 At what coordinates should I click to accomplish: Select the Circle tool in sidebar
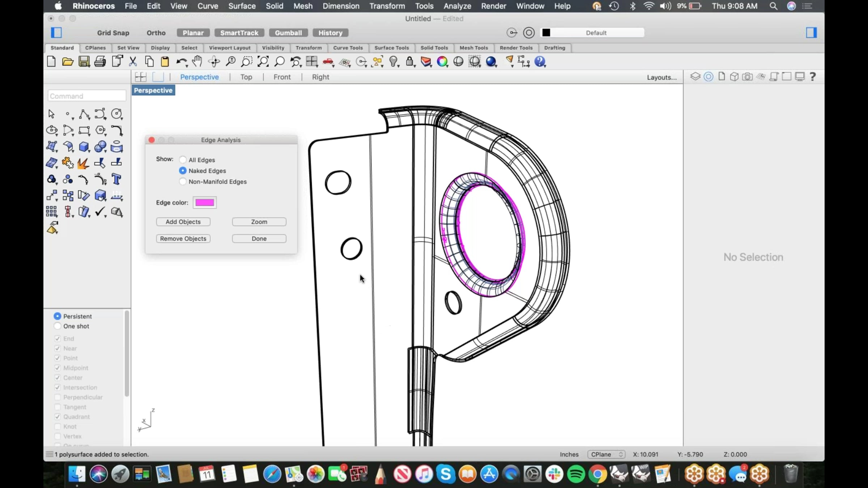click(x=116, y=114)
